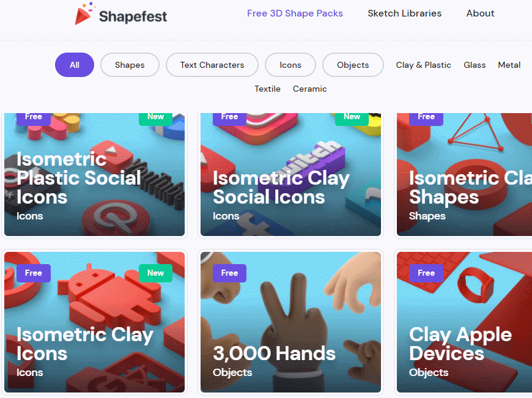Click the Shapefest cone logo icon
The image size is (532, 398).
point(84,13)
